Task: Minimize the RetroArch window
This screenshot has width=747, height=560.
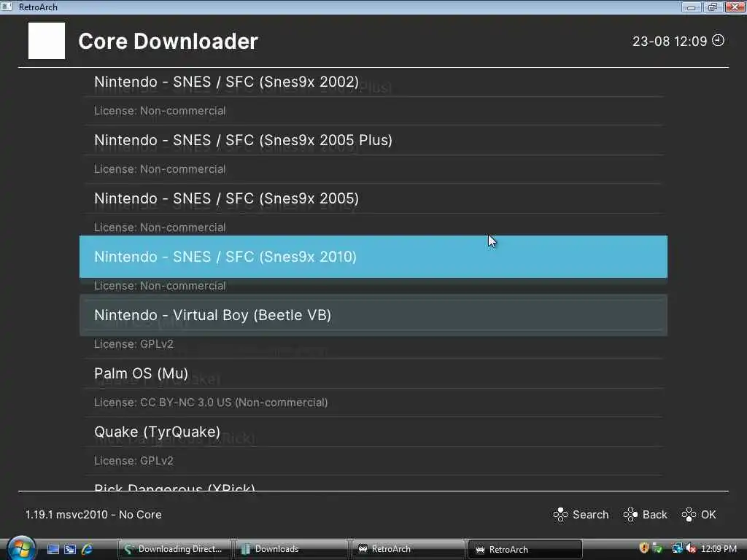Action: pos(691,7)
